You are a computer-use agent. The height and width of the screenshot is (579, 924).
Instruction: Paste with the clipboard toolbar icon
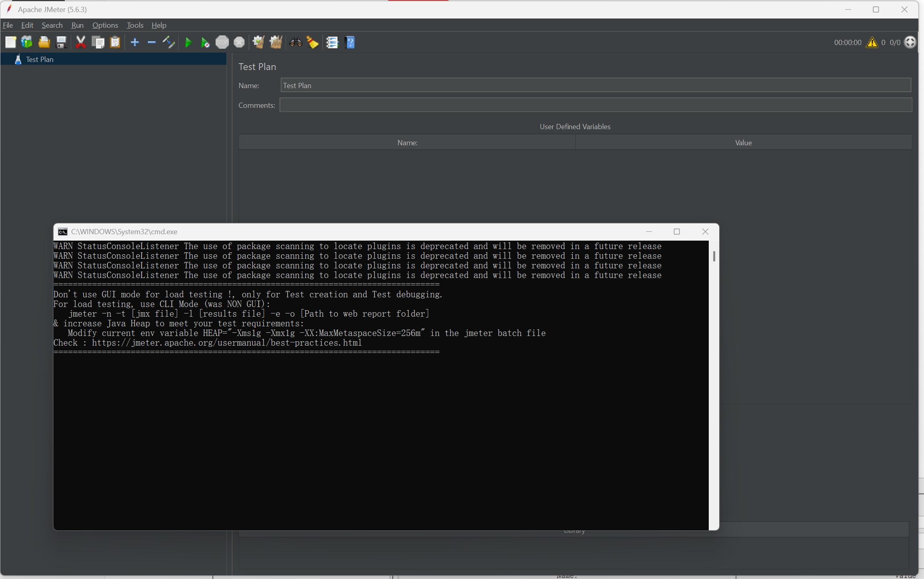(x=115, y=42)
